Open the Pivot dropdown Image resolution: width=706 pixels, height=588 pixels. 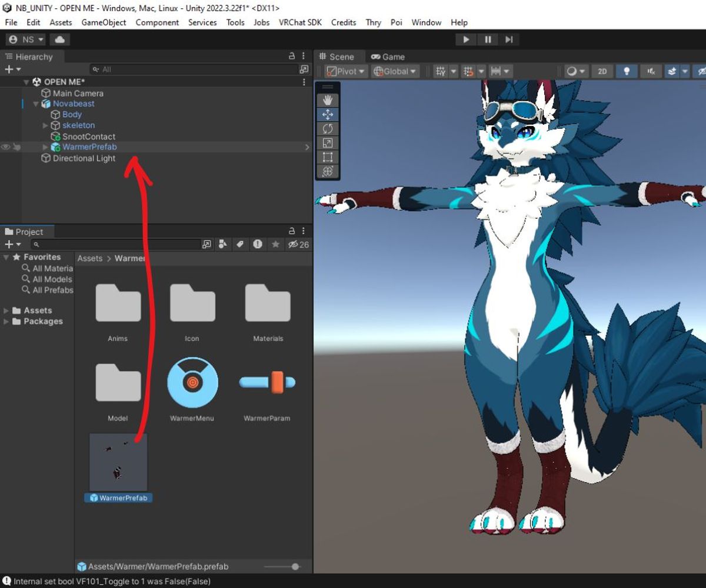(x=347, y=71)
